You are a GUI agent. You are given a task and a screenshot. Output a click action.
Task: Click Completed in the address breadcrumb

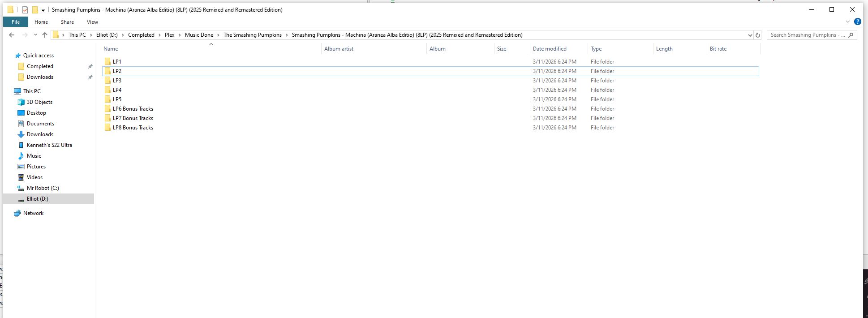point(141,35)
